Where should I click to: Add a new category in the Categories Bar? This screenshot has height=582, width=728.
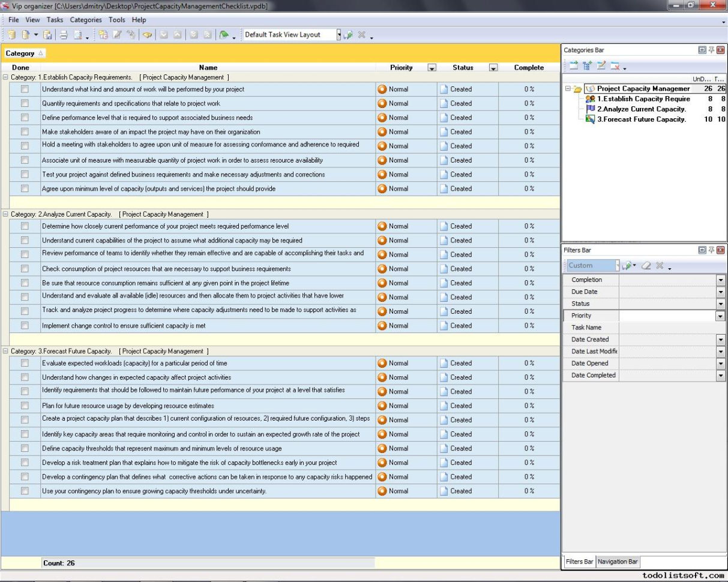pos(574,64)
